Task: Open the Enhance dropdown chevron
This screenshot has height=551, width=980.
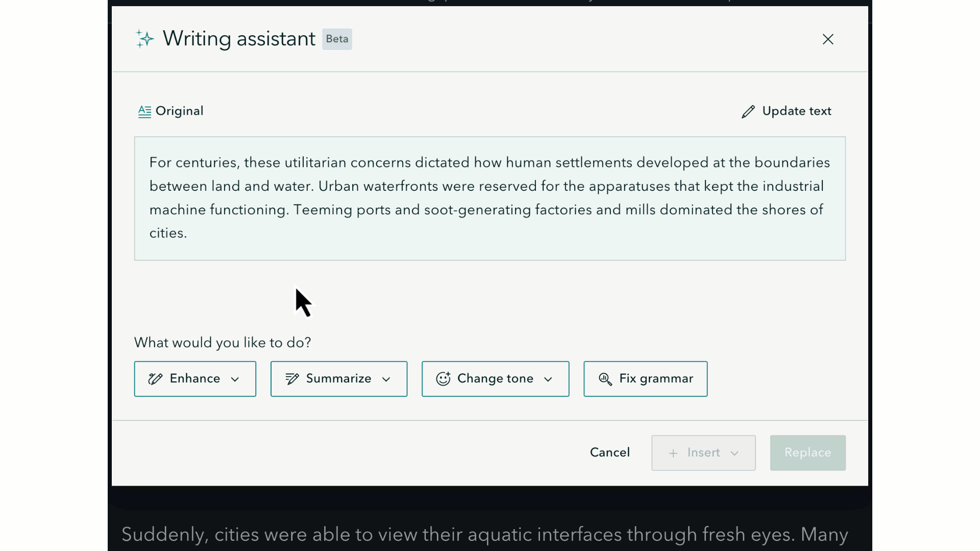Action: point(235,380)
